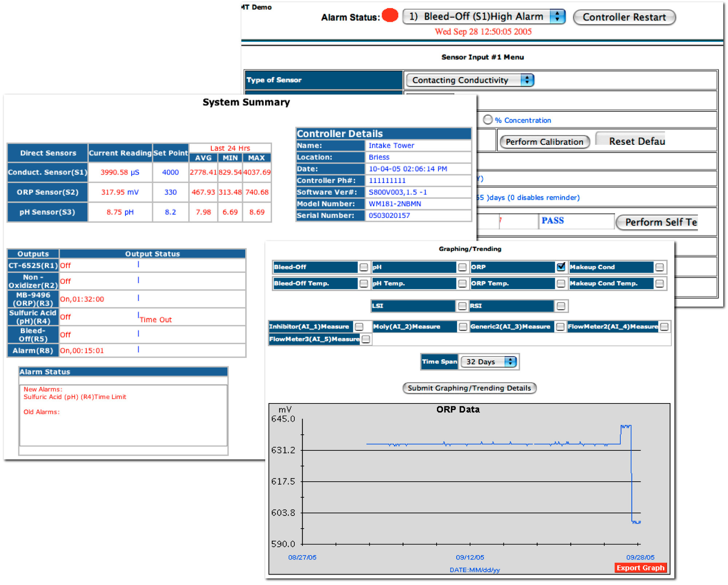
Task: Tick the pH Temp. checkbox
Action: pos(462,283)
